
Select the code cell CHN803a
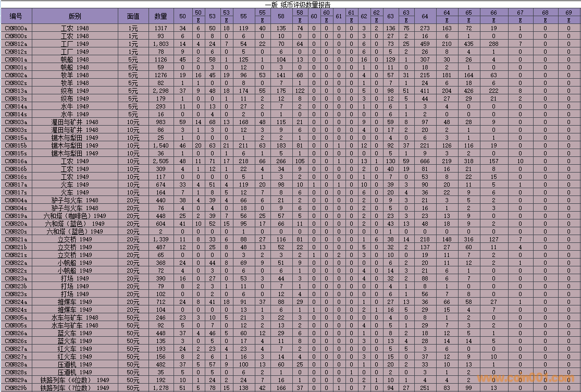click(x=16, y=122)
